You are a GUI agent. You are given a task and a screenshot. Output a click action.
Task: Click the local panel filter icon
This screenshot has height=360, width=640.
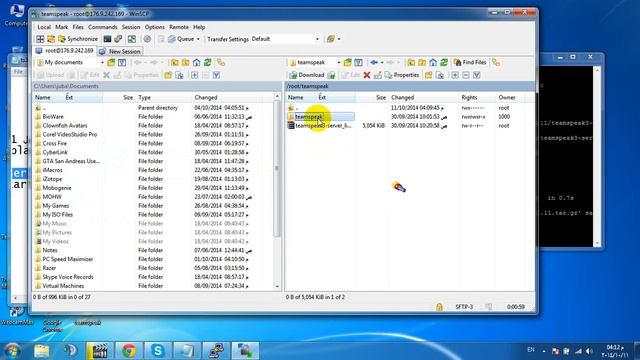tap(122, 62)
